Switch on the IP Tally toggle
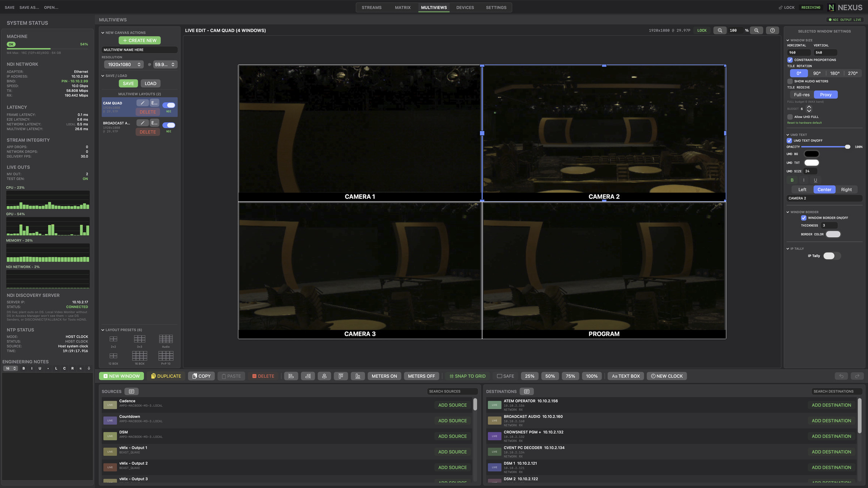Screen dimensions: 868x488 (x=831, y=256)
